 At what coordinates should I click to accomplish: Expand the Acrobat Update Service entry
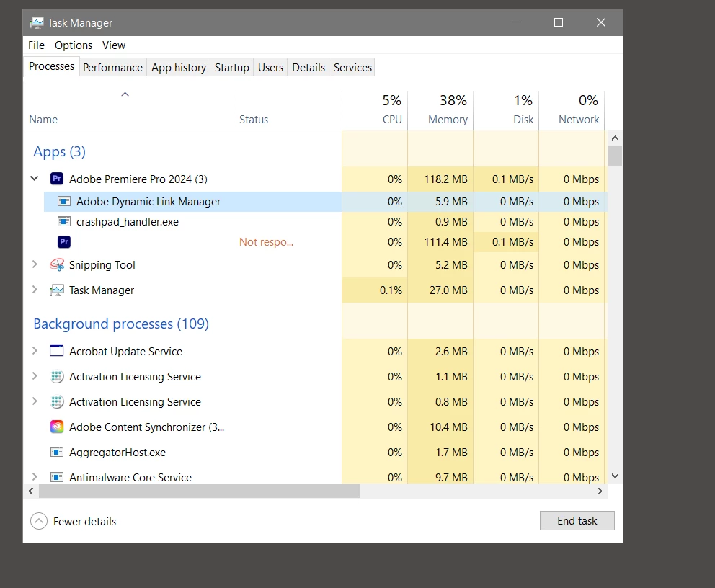point(35,350)
